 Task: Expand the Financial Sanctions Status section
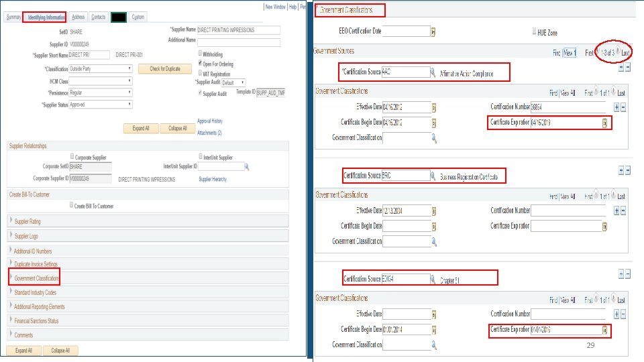(x=11, y=320)
